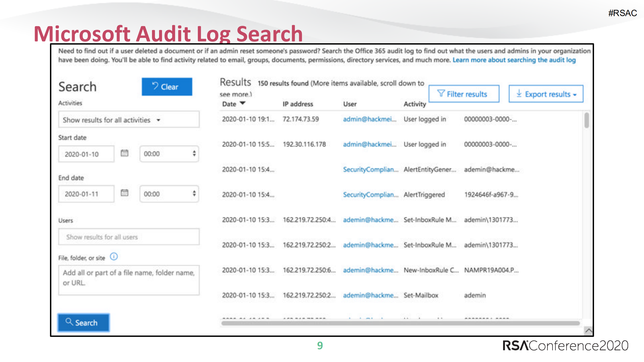Open the Export results dropdown
Screen dimensions: 644x362
coord(546,94)
